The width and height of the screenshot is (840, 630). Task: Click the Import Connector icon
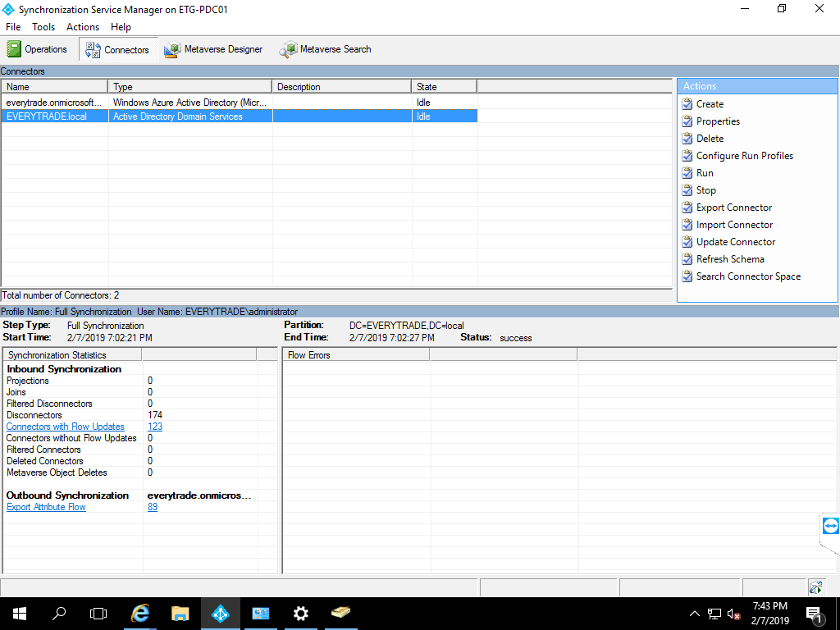pos(687,225)
